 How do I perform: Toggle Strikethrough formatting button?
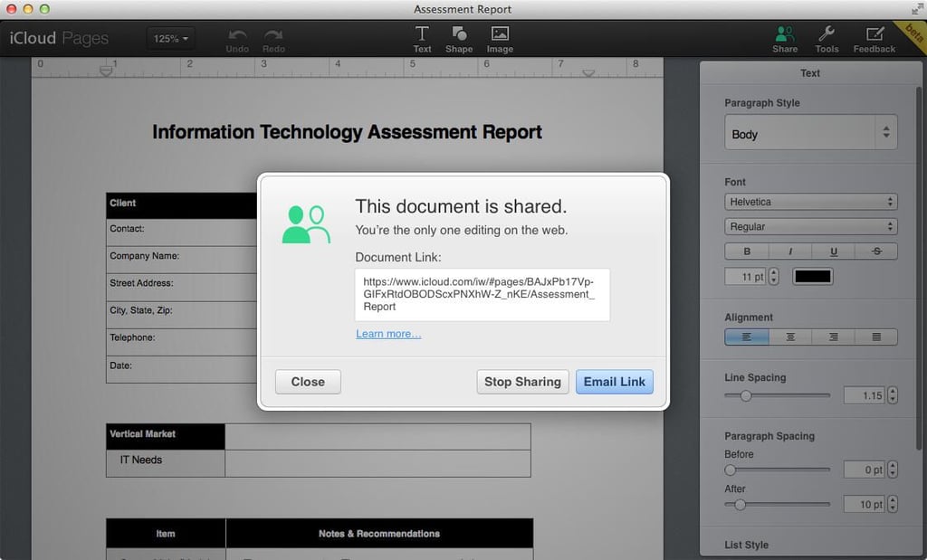click(x=876, y=252)
